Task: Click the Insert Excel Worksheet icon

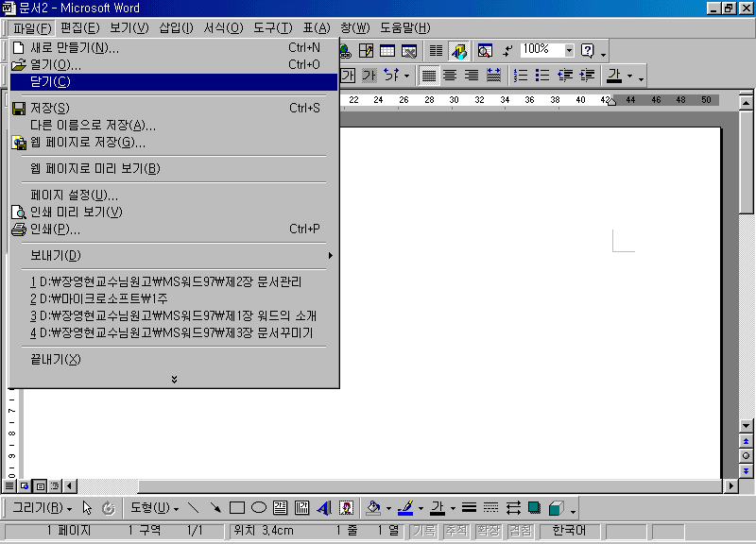Action: click(x=409, y=51)
